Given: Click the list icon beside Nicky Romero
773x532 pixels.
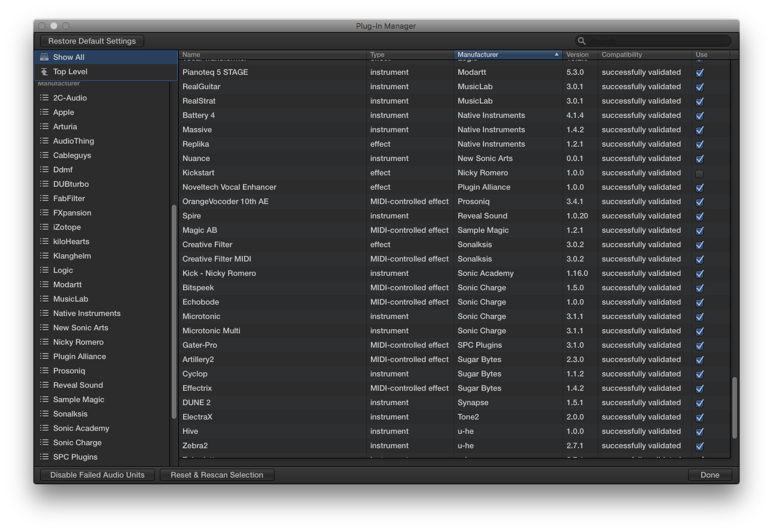Looking at the screenshot, I should point(44,342).
